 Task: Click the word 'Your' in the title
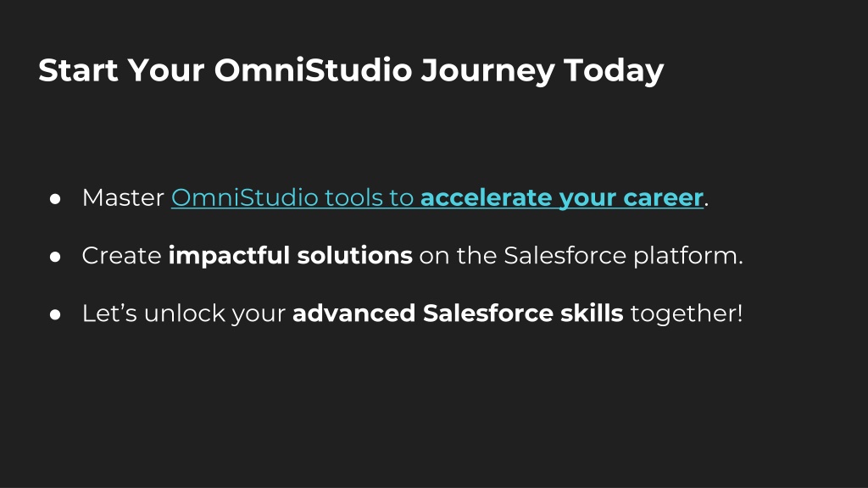click(166, 70)
